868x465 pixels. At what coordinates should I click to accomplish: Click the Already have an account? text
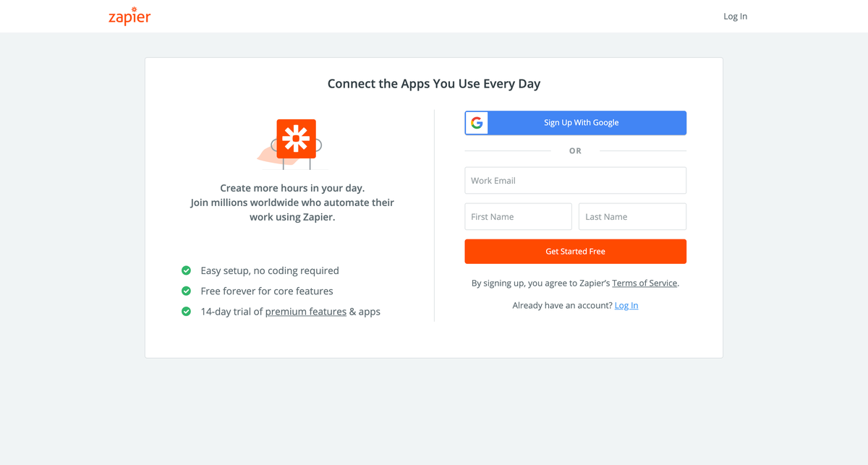pyautogui.click(x=561, y=305)
